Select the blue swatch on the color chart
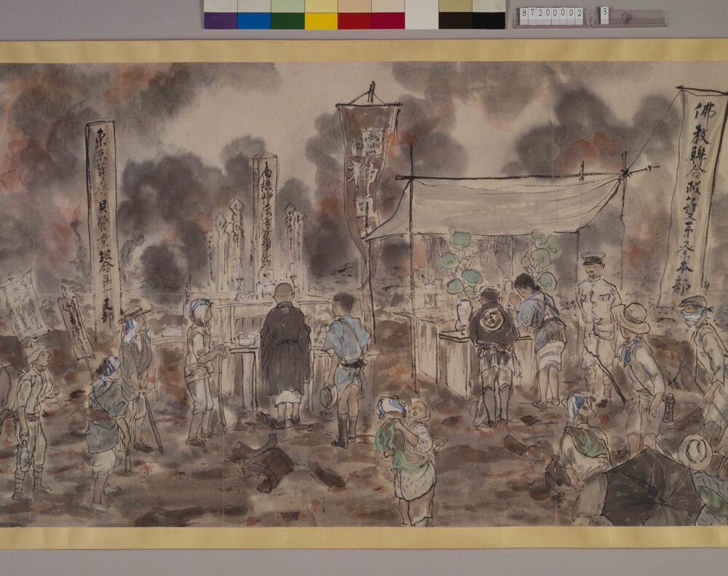This screenshot has width=728, height=576. point(254,20)
